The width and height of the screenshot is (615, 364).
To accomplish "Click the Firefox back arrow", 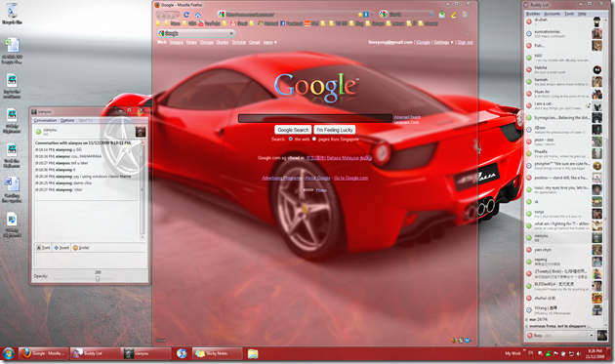I will point(163,15).
